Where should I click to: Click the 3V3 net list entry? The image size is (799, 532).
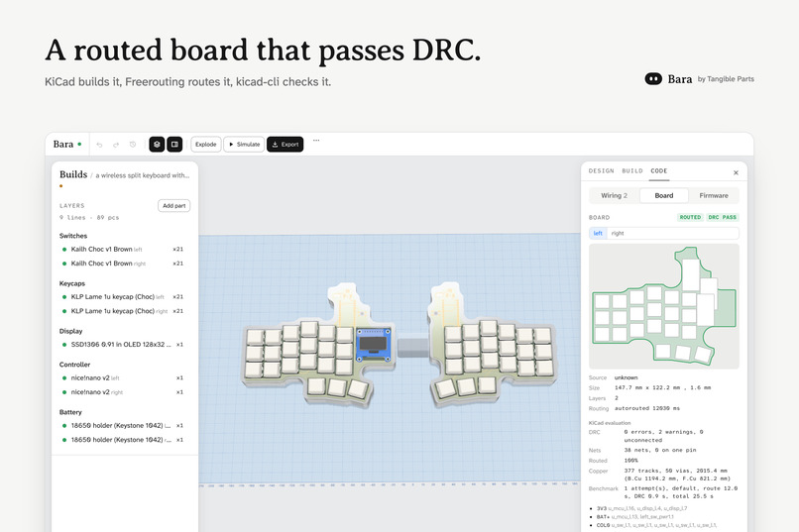click(641, 508)
